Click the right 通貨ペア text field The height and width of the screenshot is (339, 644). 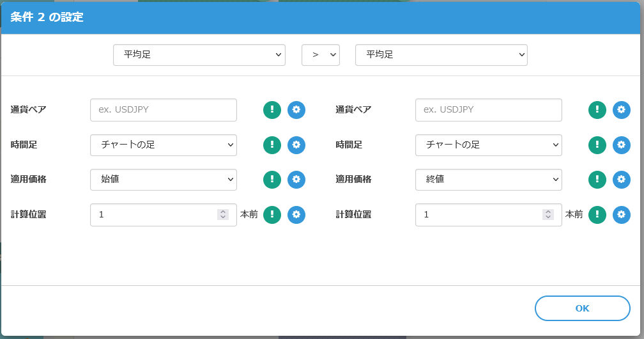coord(488,110)
